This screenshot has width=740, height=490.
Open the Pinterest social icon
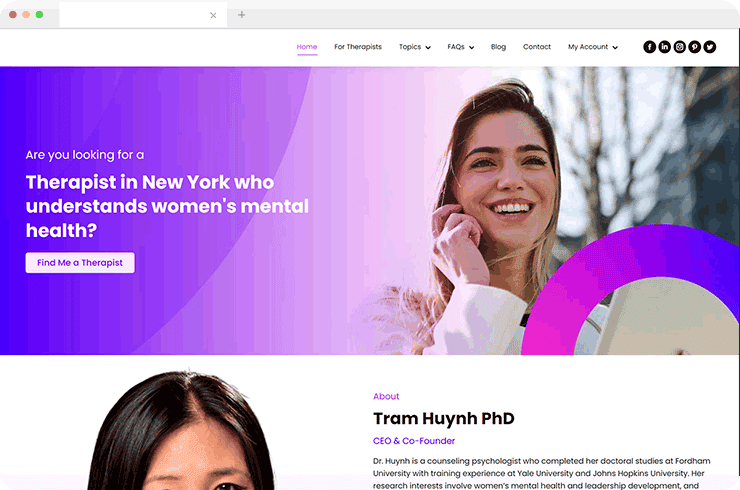click(695, 47)
